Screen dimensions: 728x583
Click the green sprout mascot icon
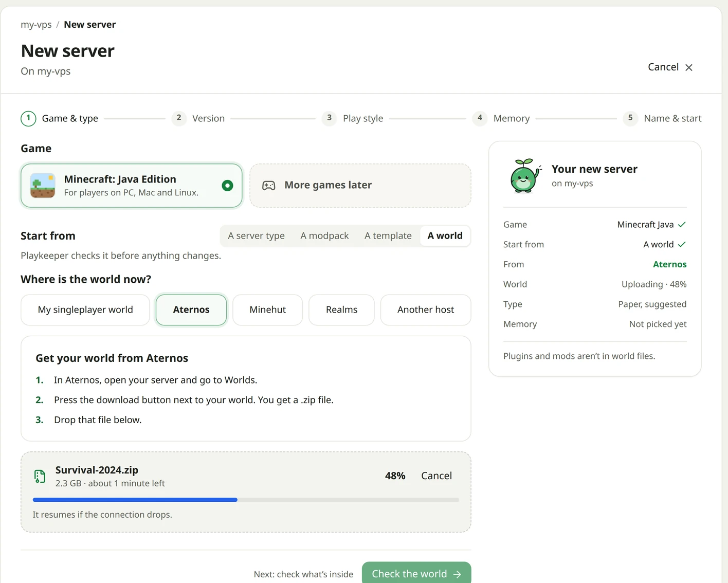pyautogui.click(x=525, y=176)
